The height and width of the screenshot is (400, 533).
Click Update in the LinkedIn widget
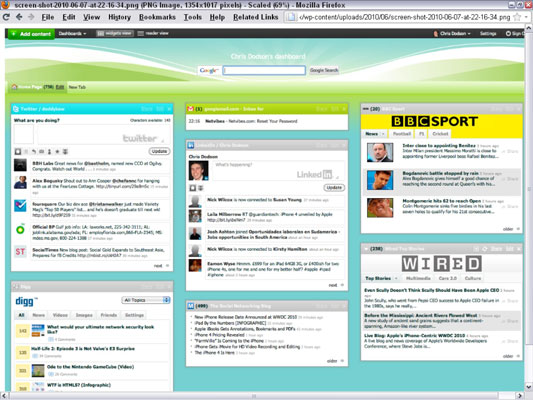334,187
